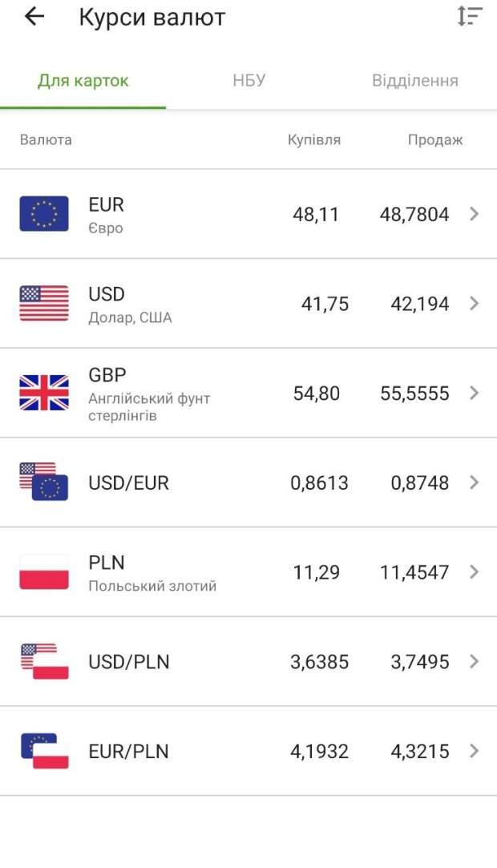Open GBP details via chevron

point(475,393)
